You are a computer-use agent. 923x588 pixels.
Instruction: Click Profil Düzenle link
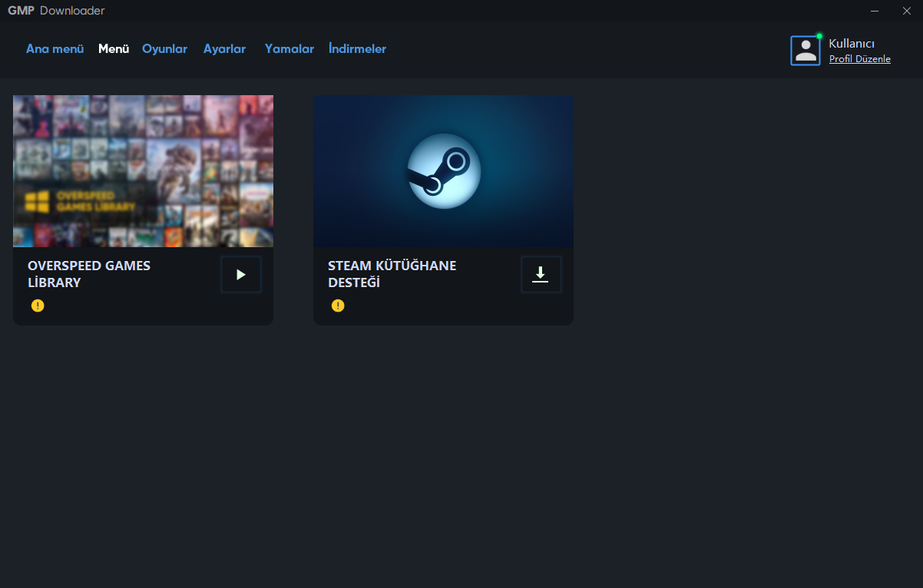click(860, 59)
